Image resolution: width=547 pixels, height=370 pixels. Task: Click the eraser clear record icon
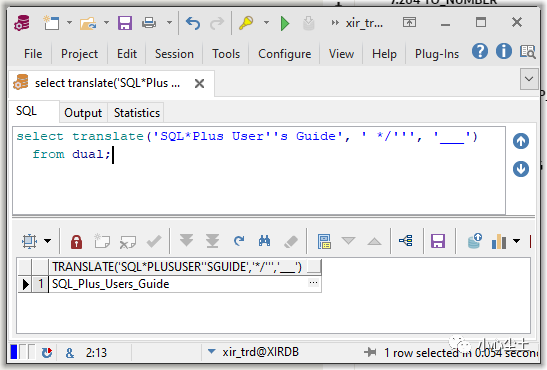tap(290, 241)
